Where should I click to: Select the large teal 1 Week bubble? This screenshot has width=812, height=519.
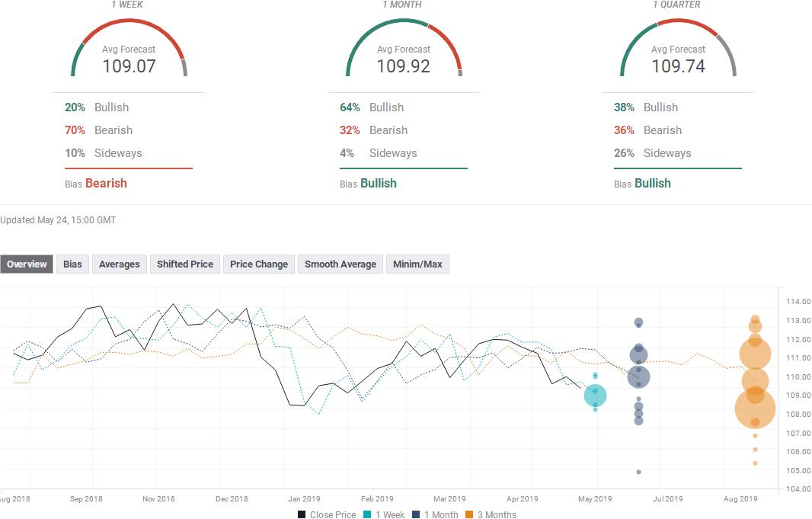pyautogui.click(x=595, y=396)
